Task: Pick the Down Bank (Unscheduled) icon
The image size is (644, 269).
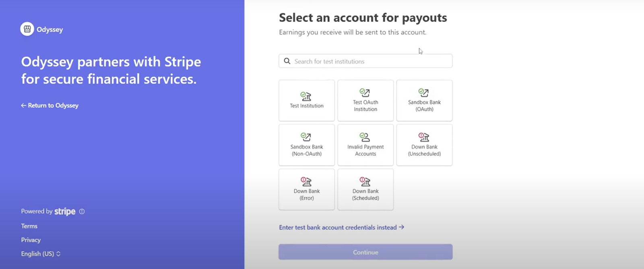Action: tap(424, 137)
